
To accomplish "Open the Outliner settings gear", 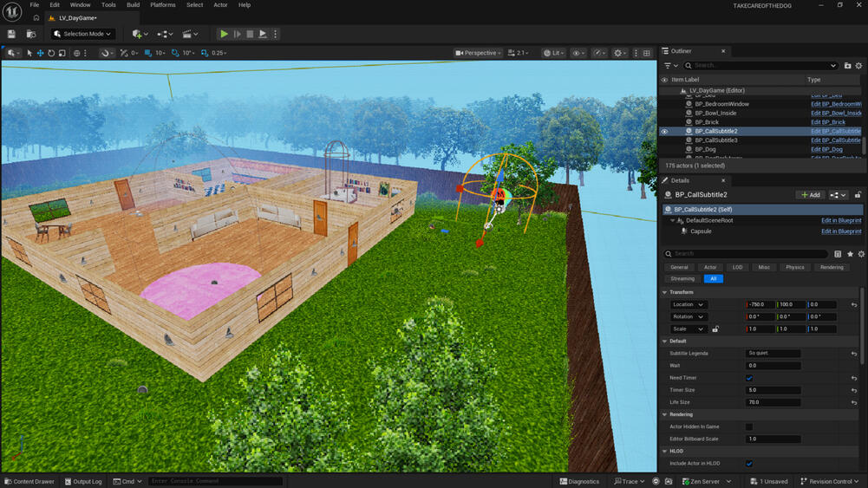I will tap(858, 66).
